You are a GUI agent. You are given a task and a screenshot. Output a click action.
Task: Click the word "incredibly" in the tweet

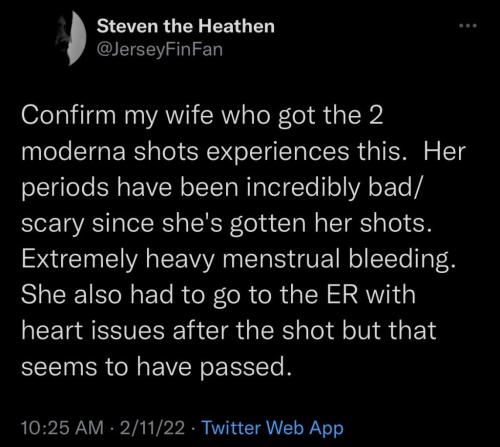[x=304, y=188]
